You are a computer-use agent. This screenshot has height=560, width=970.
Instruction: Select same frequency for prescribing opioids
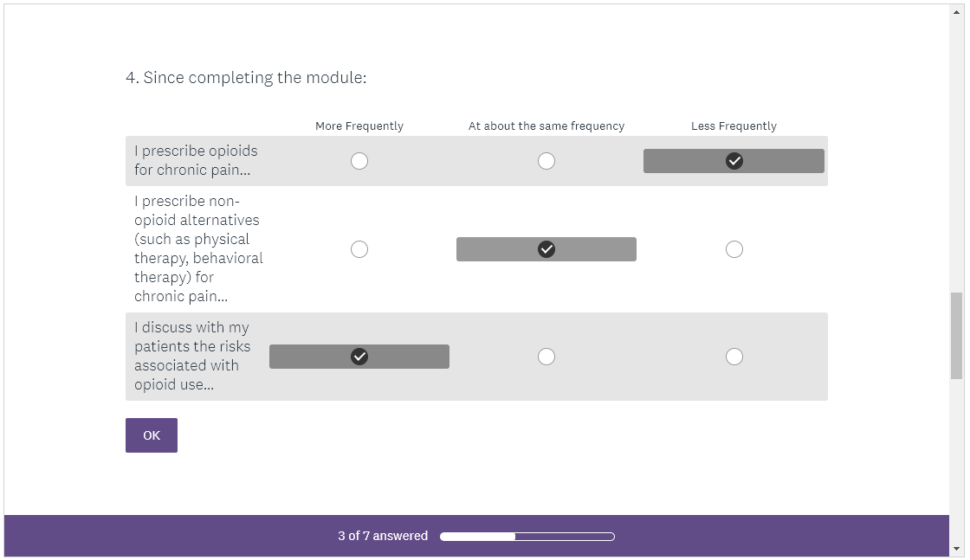click(546, 161)
